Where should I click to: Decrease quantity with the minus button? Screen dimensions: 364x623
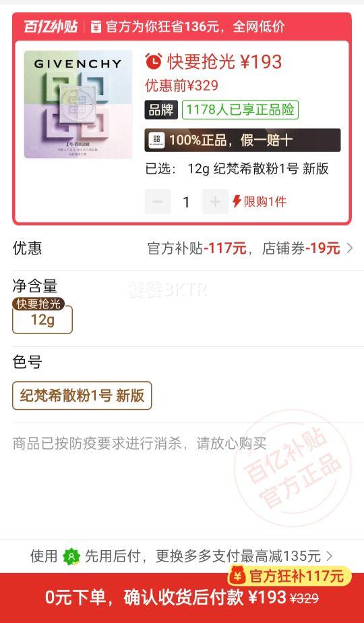[158, 202]
